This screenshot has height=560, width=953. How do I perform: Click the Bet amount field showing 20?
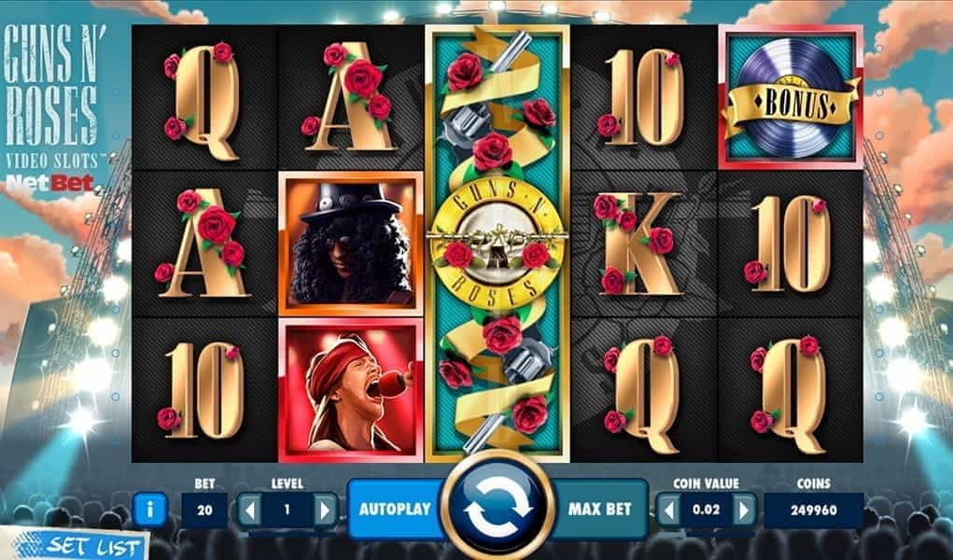click(x=204, y=510)
